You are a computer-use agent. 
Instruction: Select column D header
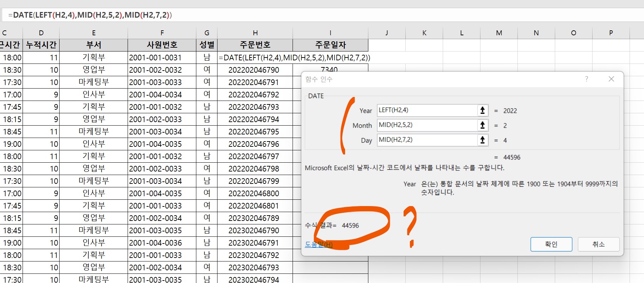pyautogui.click(x=41, y=33)
